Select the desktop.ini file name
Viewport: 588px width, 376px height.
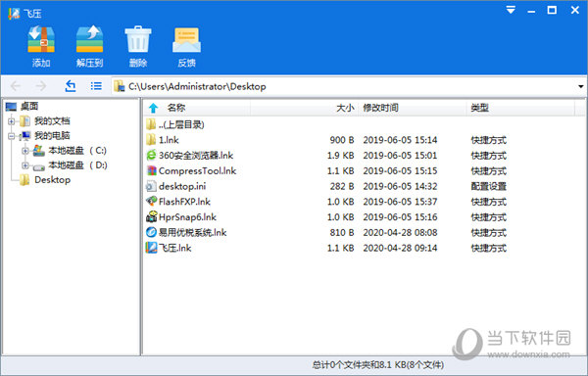pyautogui.click(x=182, y=186)
